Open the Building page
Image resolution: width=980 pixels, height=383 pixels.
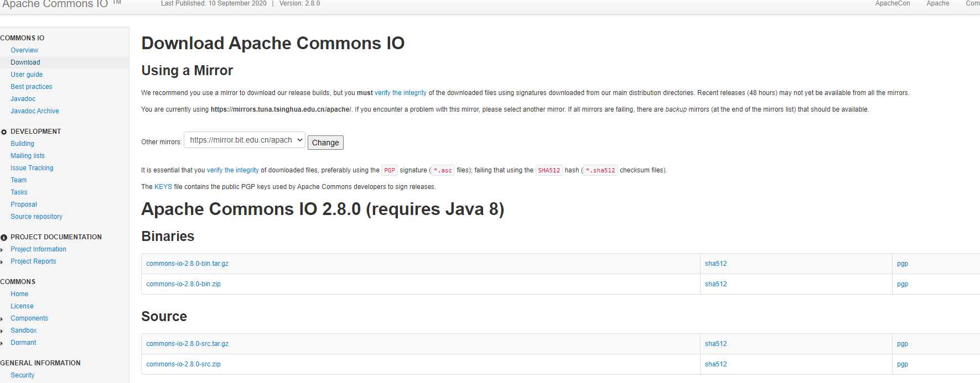click(x=22, y=144)
